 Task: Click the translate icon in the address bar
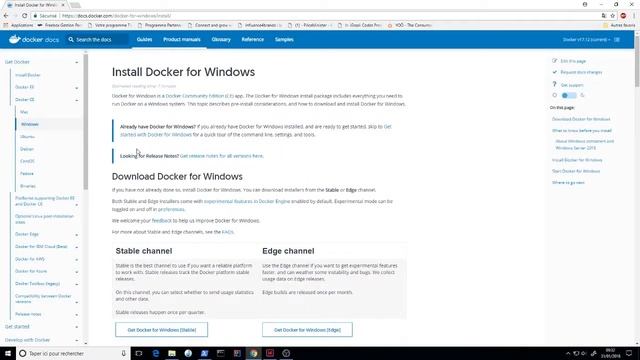click(x=604, y=16)
